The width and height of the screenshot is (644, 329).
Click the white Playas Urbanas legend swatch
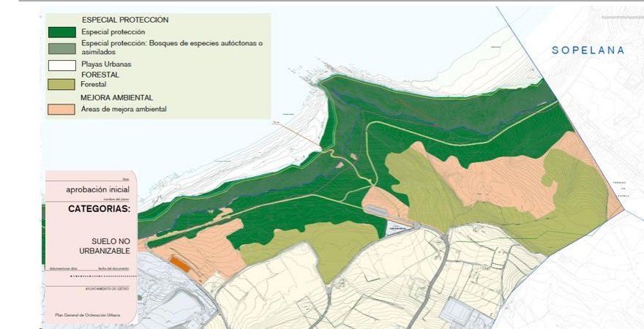[62, 65]
